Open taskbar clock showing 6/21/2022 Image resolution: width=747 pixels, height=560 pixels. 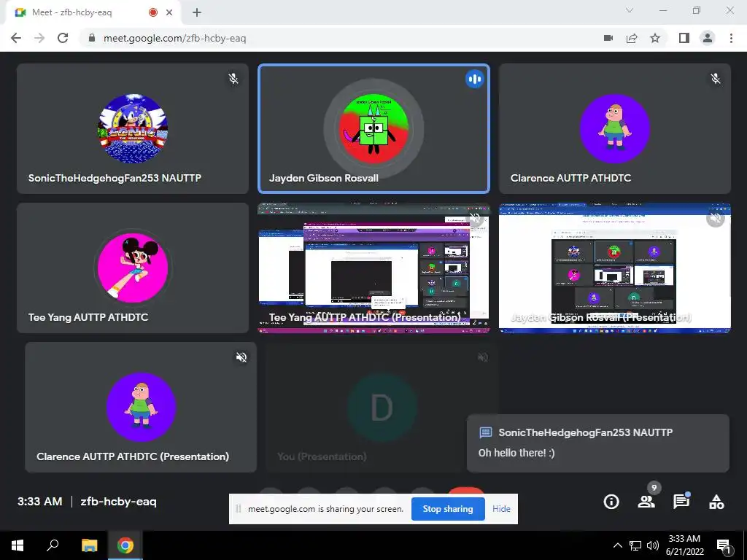pos(684,545)
